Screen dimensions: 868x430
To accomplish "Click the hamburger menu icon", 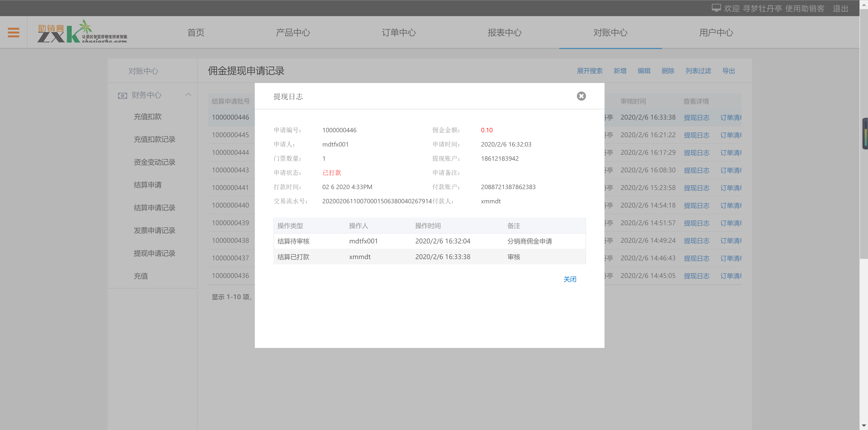I will click(x=14, y=32).
